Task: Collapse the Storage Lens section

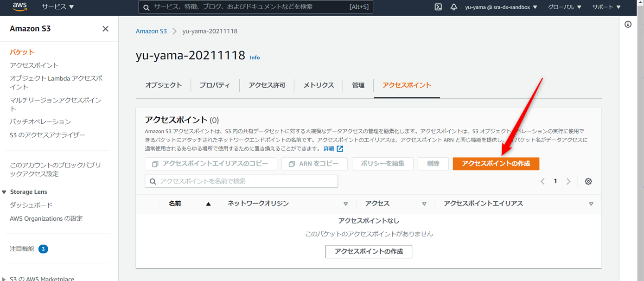Action: tap(4, 192)
